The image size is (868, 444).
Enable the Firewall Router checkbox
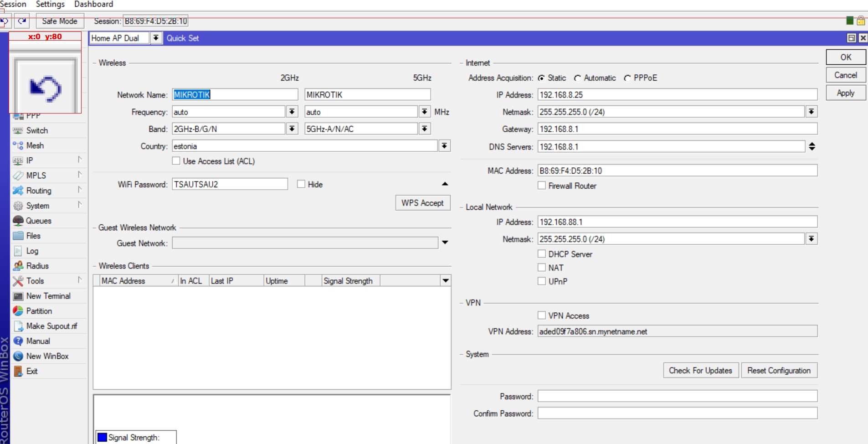[542, 186]
